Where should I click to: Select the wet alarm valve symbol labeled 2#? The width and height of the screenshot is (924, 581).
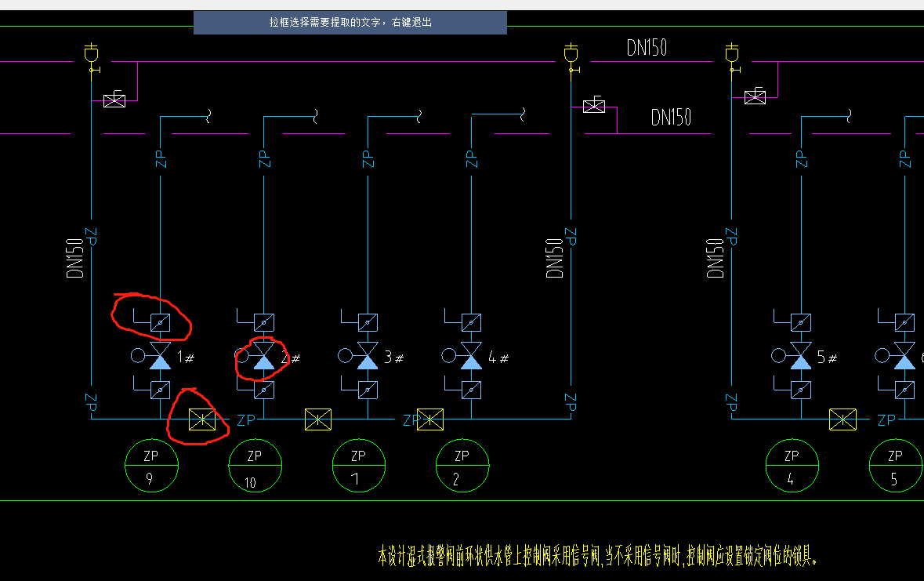pos(263,356)
